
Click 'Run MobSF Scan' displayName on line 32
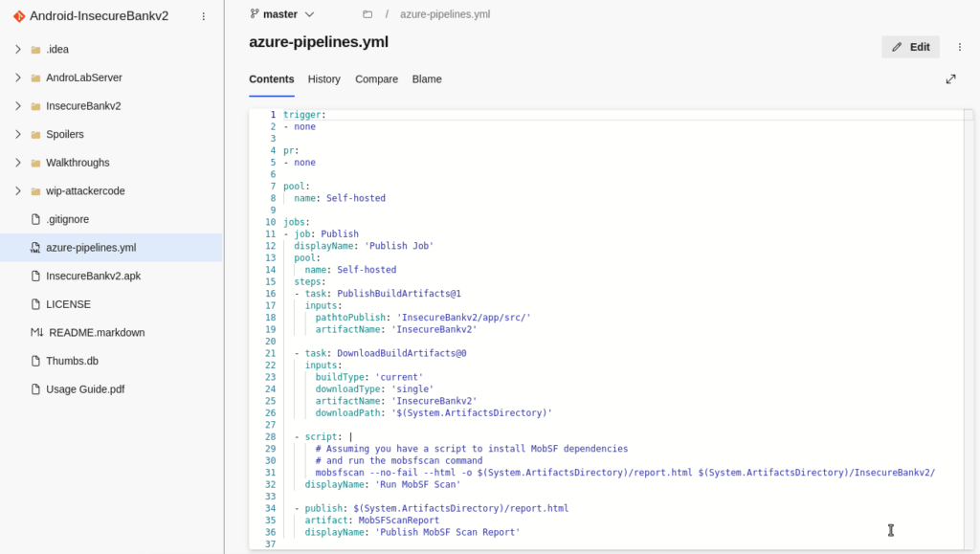pos(418,485)
